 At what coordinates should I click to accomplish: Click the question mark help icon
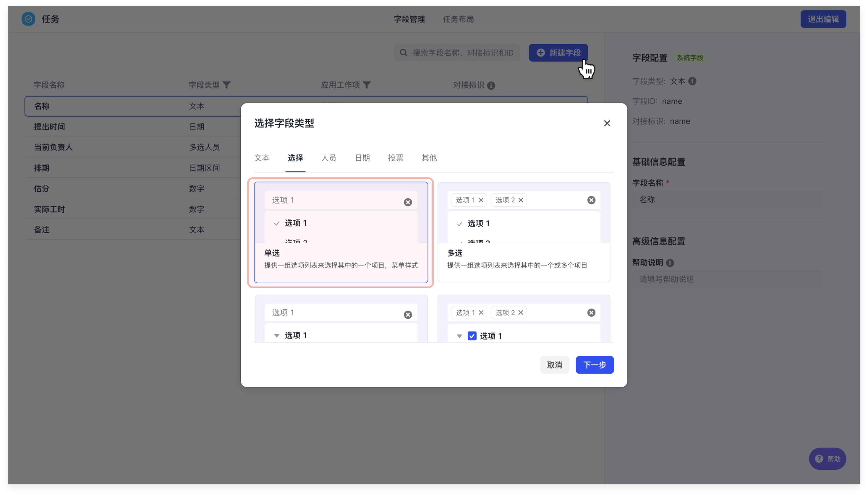tap(819, 459)
